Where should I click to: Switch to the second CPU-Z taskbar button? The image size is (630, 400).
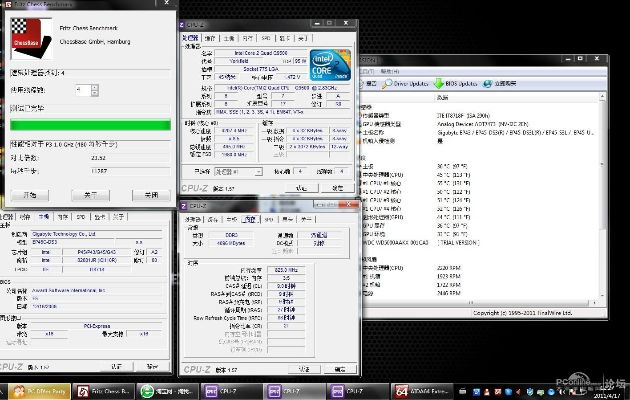[x=296, y=391]
